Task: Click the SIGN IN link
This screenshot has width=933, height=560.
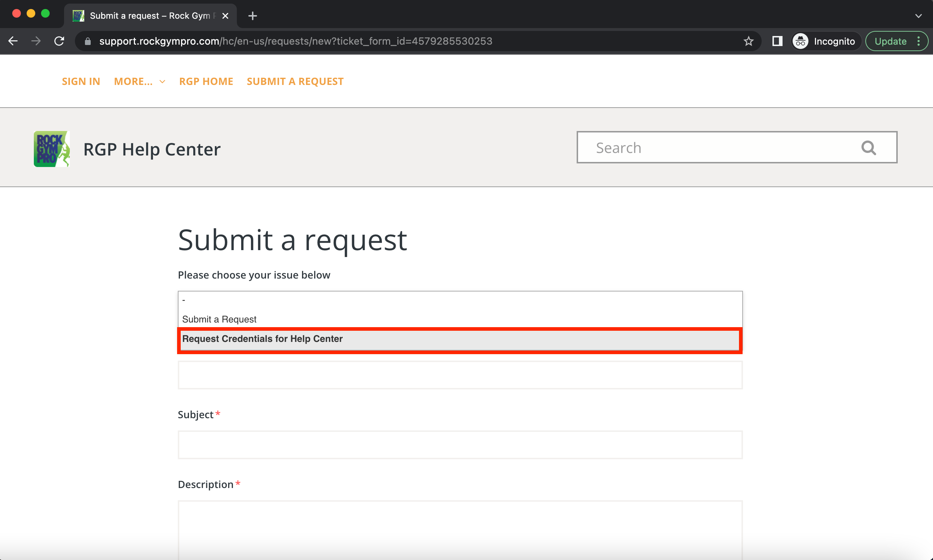Action: pos(81,81)
